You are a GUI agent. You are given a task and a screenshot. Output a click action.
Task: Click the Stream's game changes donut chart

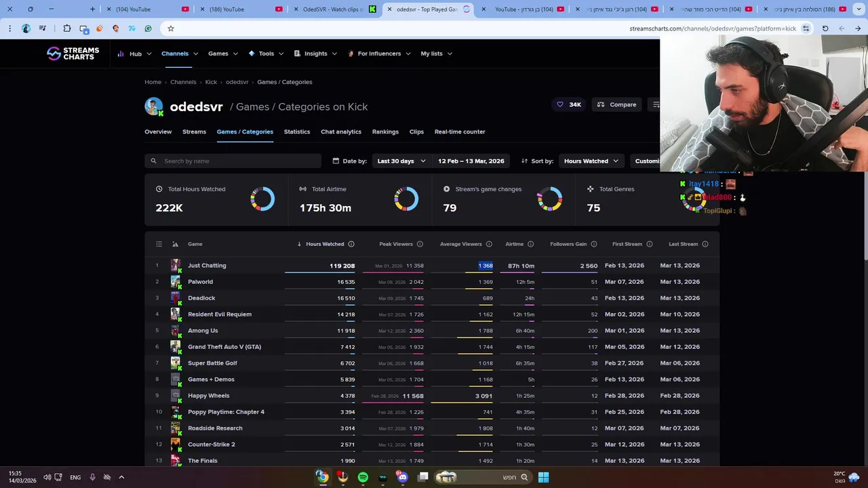click(x=550, y=199)
